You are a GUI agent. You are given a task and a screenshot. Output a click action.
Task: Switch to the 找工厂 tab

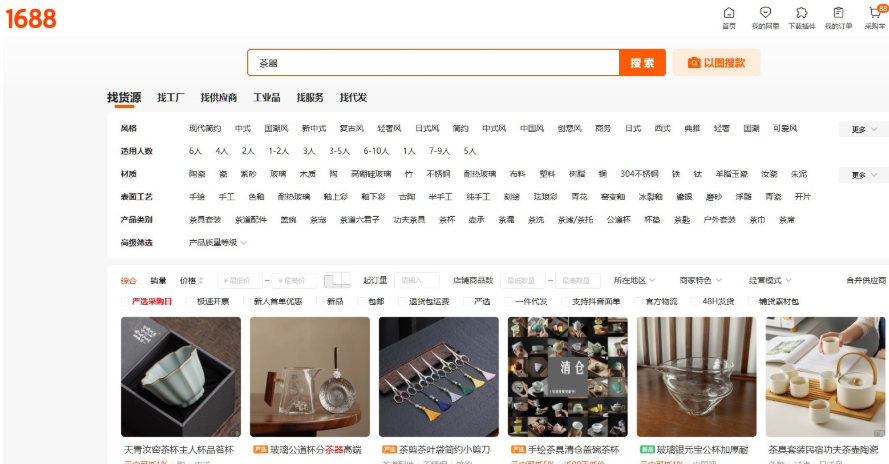click(x=171, y=98)
